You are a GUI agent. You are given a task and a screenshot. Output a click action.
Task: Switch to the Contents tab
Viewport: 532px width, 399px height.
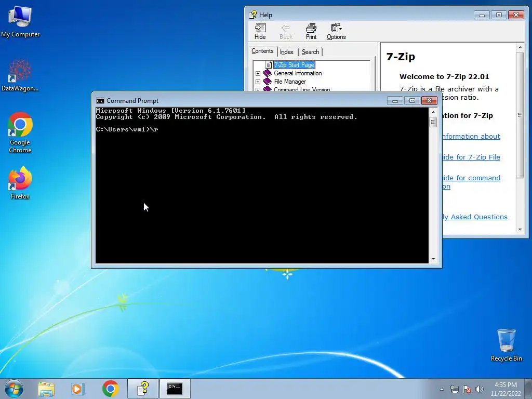point(262,51)
